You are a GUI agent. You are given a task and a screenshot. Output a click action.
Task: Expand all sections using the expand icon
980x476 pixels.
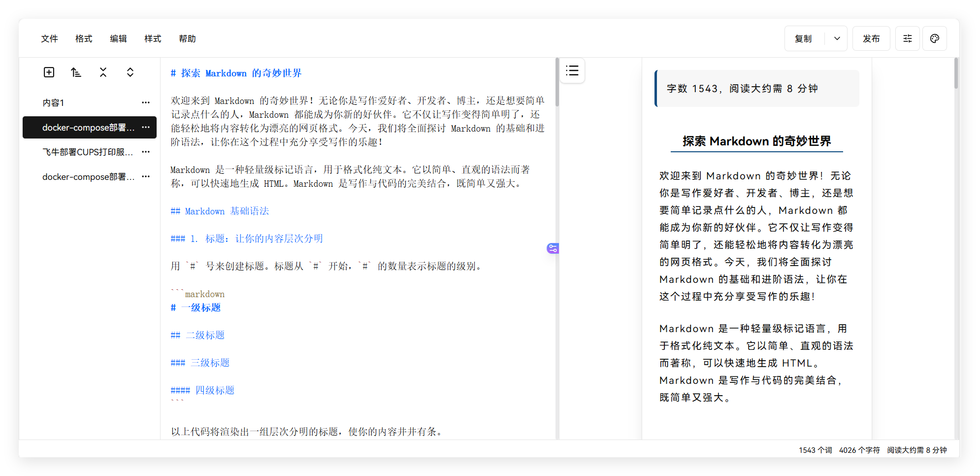coord(130,72)
